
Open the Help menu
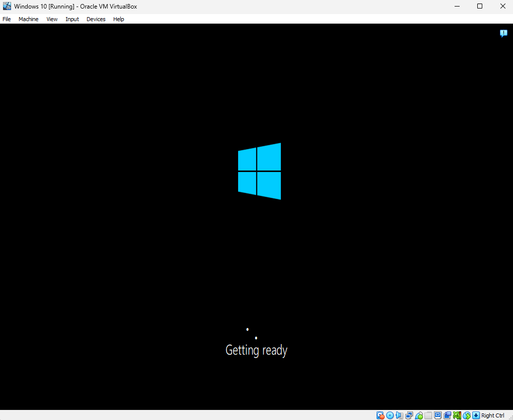tap(118, 19)
